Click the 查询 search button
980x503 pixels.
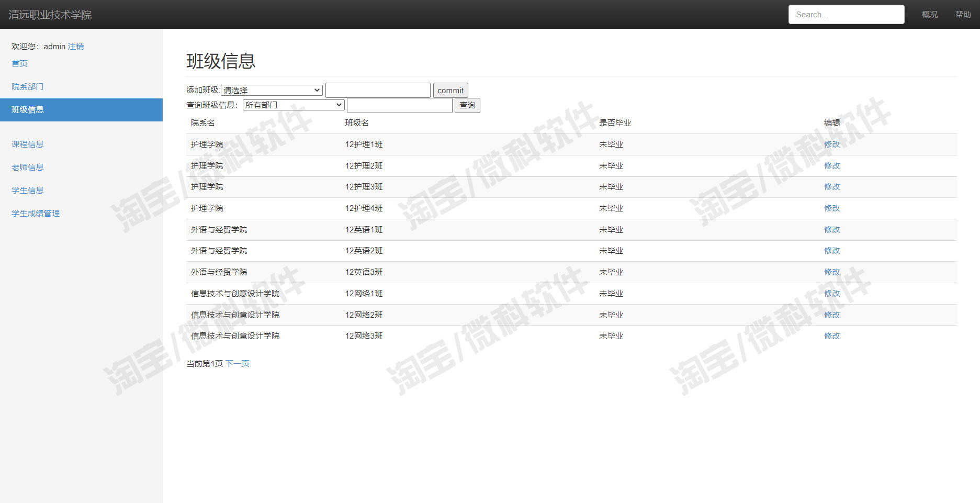467,105
